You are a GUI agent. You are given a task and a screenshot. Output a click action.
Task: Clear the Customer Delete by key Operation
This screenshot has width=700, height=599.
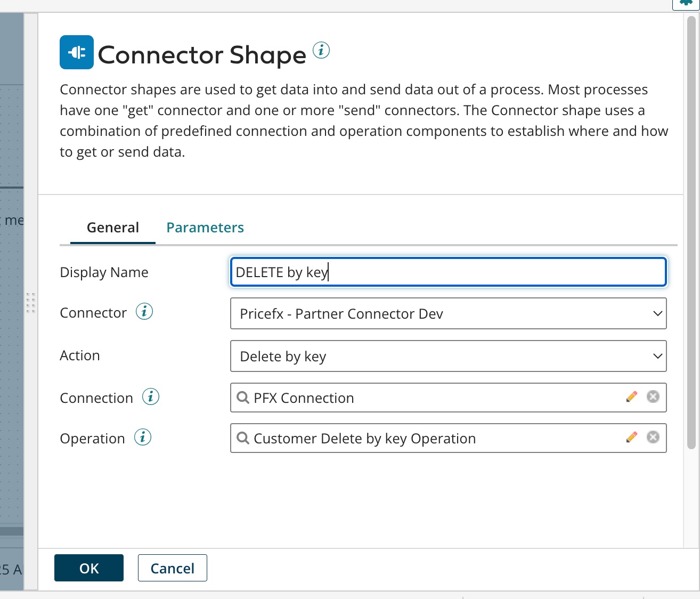pyautogui.click(x=653, y=437)
